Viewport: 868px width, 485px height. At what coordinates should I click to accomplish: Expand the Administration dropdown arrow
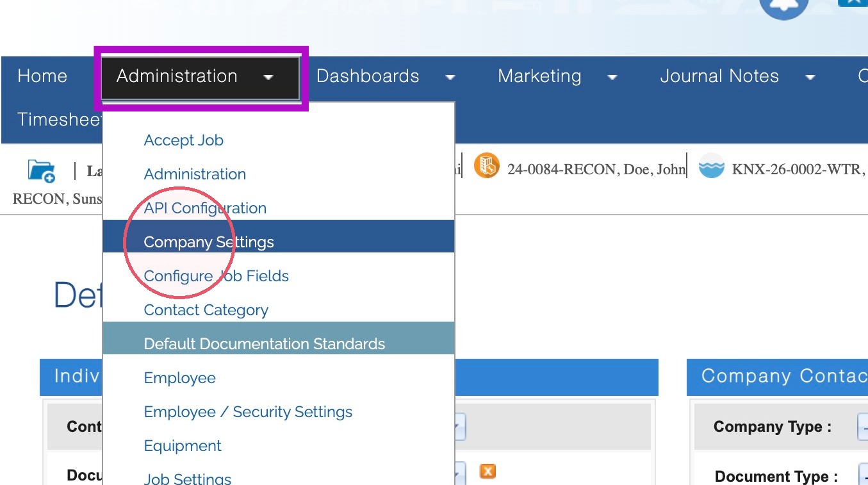coord(269,78)
